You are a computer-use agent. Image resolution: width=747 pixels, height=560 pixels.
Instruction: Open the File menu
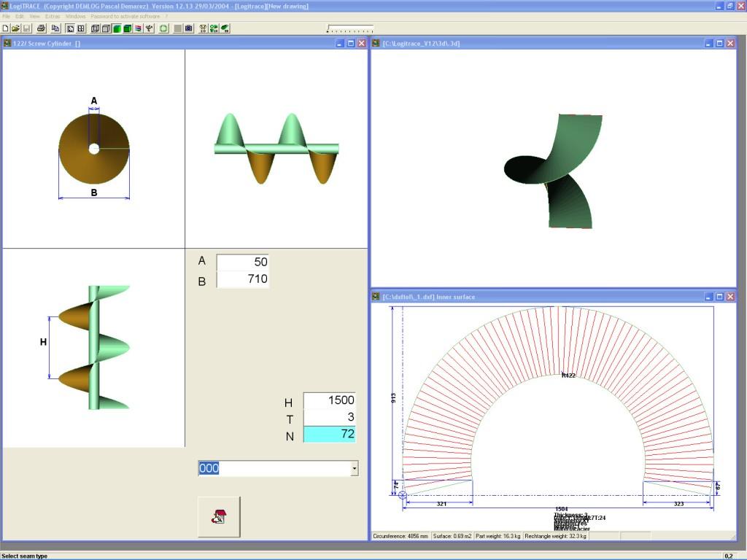pos(6,16)
